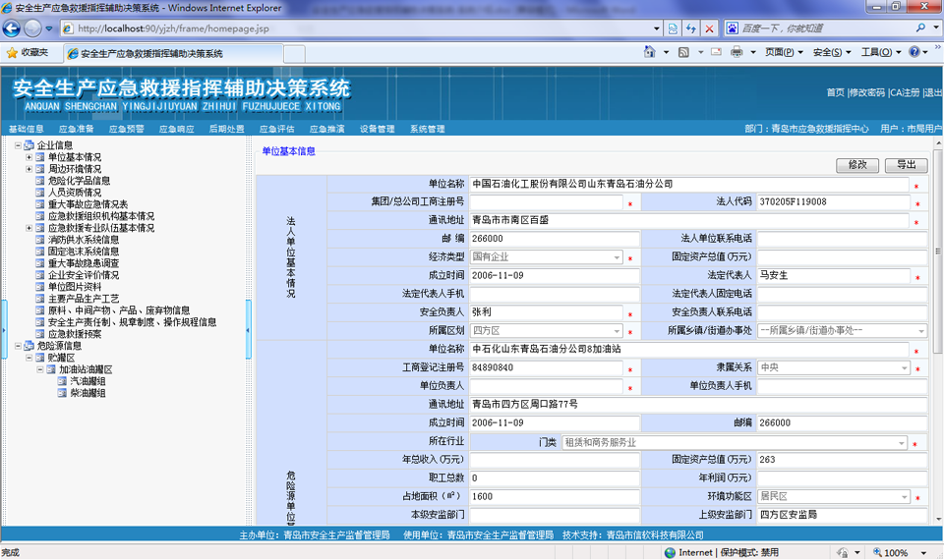Open the 经济类型 dropdown
The height and width of the screenshot is (560, 944).
(618, 257)
